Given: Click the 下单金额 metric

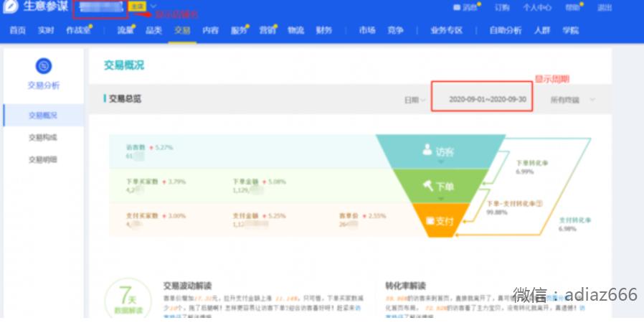Looking at the screenshot, I should tap(245, 182).
